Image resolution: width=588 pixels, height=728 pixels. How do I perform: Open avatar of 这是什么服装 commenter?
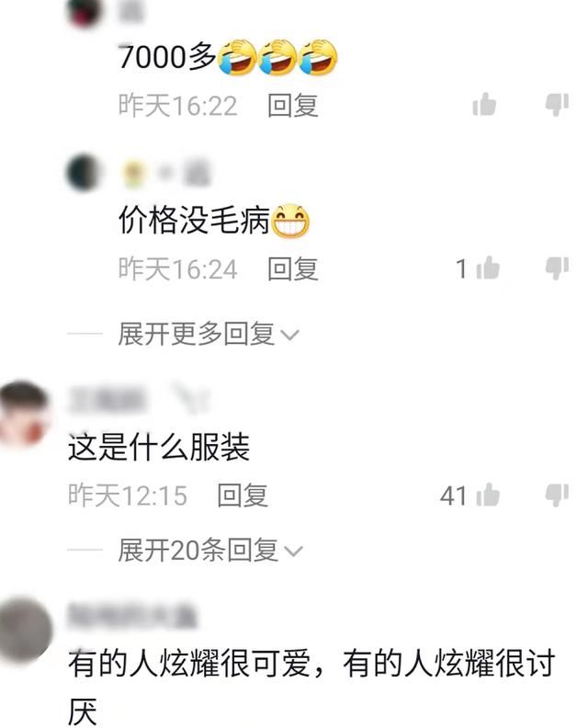[x=24, y=413]
